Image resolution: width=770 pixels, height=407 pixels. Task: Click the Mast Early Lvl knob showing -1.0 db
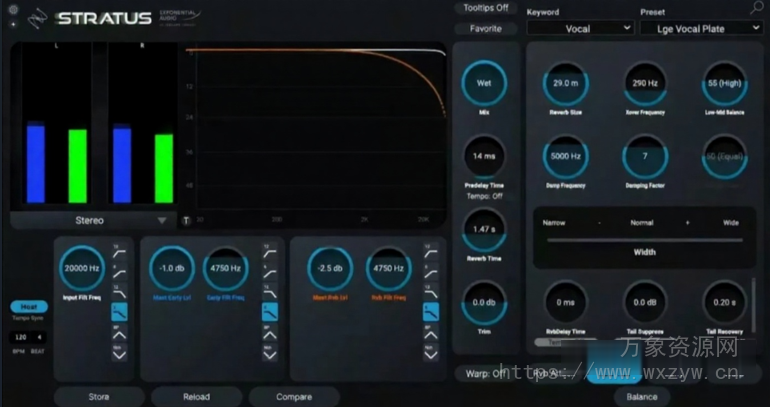pyautogui.click(x=172, y=269)
